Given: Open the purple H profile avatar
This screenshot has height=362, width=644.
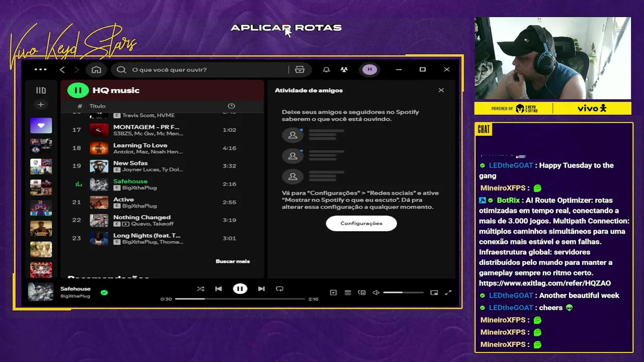Looking at the screenshot, I should [x=370, y=69].
